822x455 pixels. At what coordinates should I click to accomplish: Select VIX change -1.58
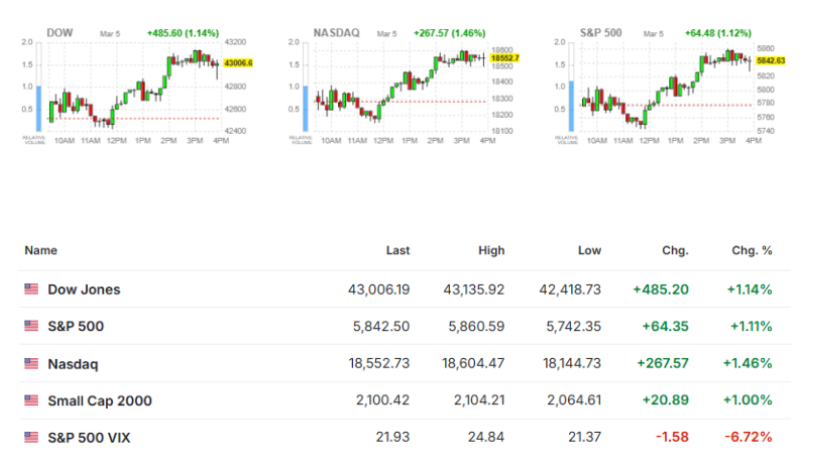672,437
